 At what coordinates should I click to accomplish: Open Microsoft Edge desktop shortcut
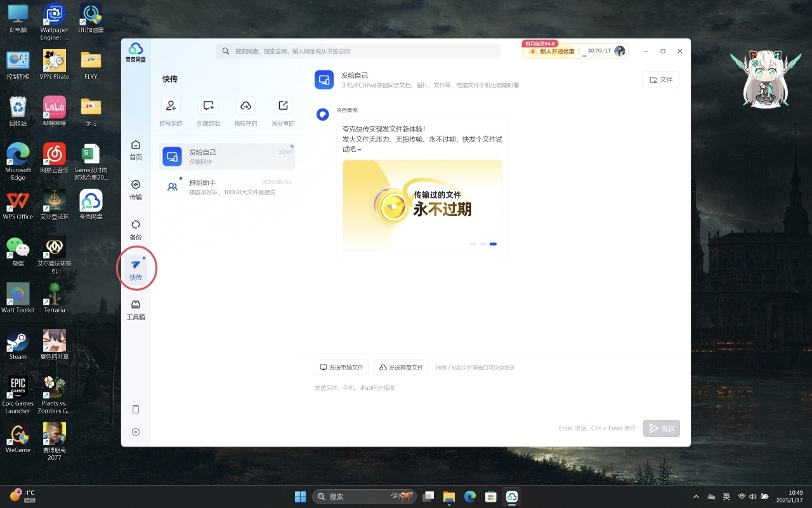tap(18, 162)
